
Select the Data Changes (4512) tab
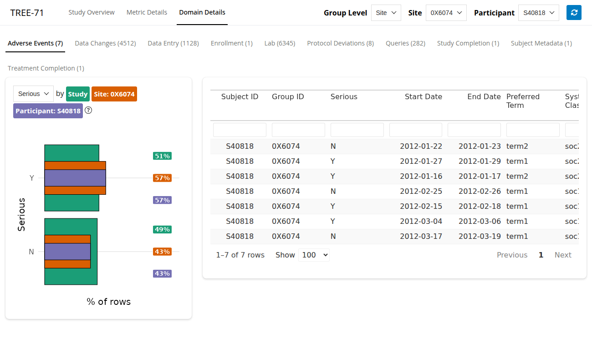tap(105, 43)
